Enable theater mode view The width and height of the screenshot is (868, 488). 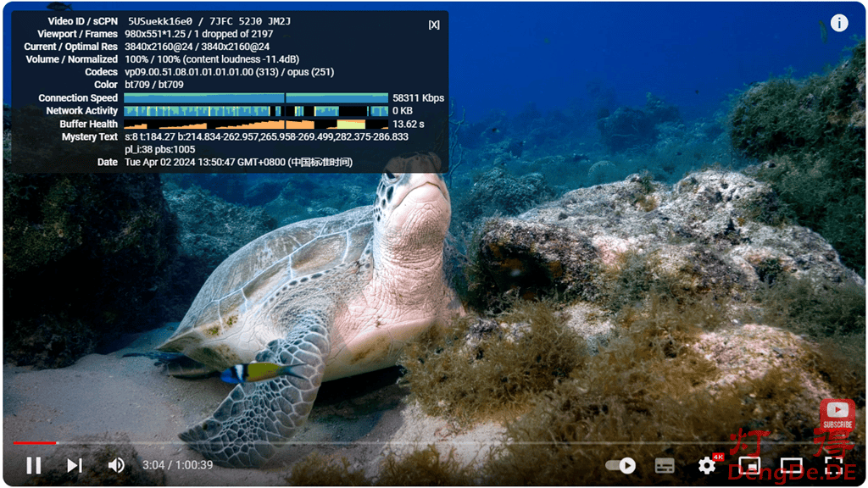pos(791,465)
